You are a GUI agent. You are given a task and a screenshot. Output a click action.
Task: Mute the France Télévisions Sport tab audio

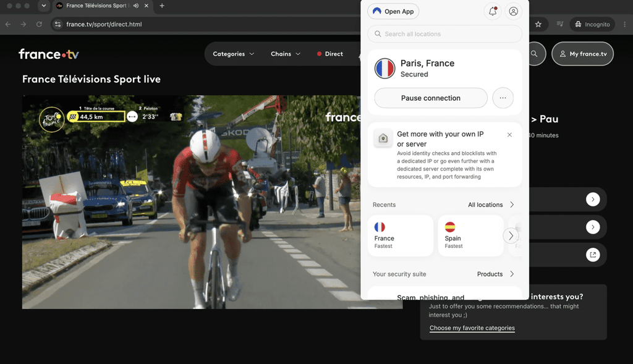click(136, 6)
